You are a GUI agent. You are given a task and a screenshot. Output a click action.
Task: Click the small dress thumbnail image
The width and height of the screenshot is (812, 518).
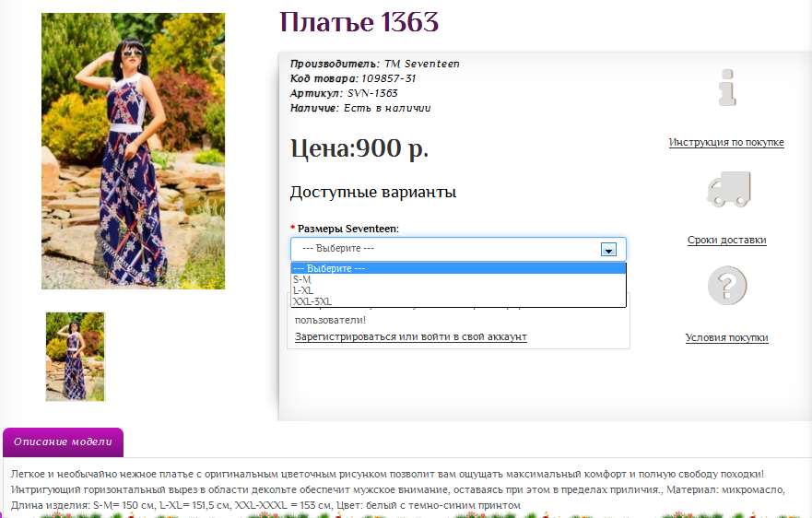[75, 357]
